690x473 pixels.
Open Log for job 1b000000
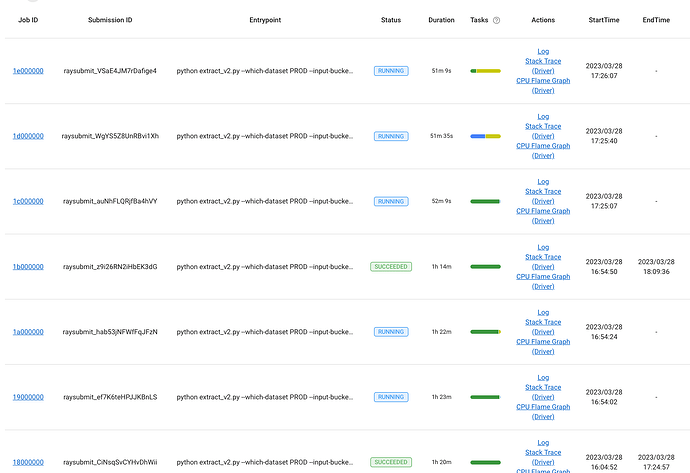pos(543,247)
